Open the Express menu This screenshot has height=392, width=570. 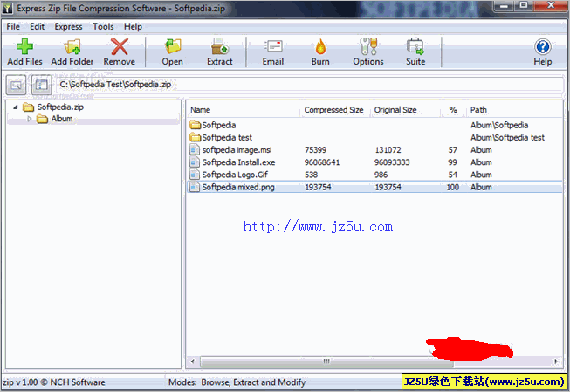click(x=68, y=26)
